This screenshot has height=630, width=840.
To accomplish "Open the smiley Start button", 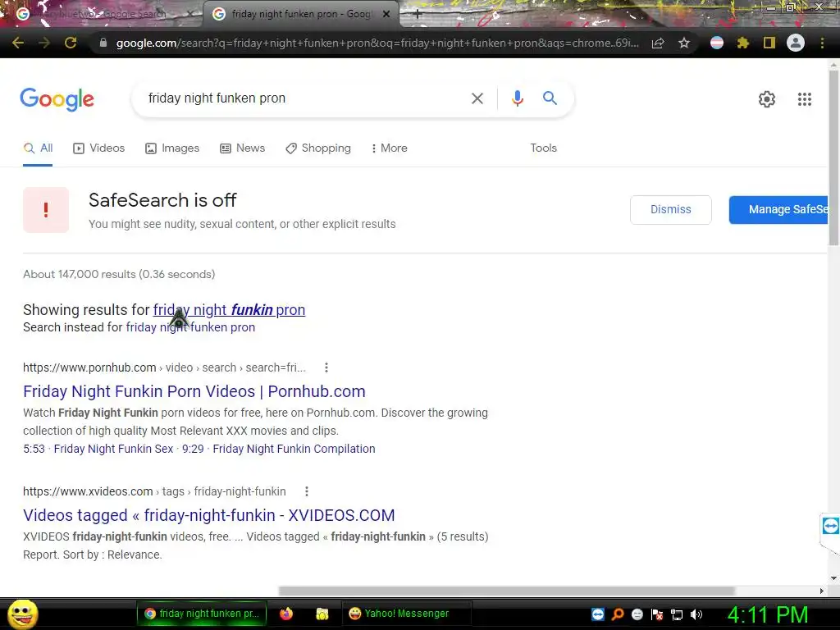I will point(22,614).
